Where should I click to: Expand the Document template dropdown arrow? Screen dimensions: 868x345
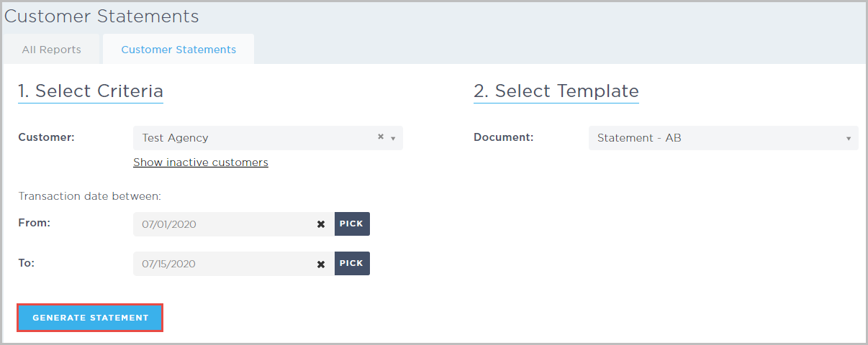coord(849,138)
